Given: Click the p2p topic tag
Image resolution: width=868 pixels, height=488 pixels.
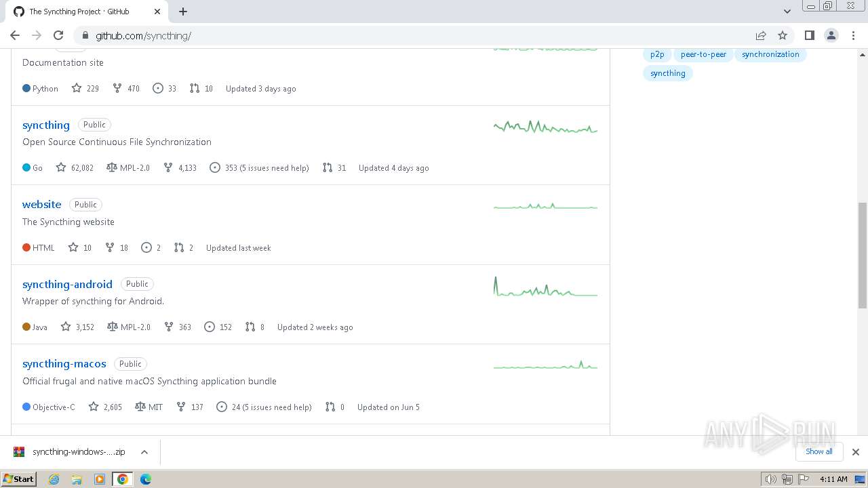Looking at the screenshot, I should [x=657, y=54].
